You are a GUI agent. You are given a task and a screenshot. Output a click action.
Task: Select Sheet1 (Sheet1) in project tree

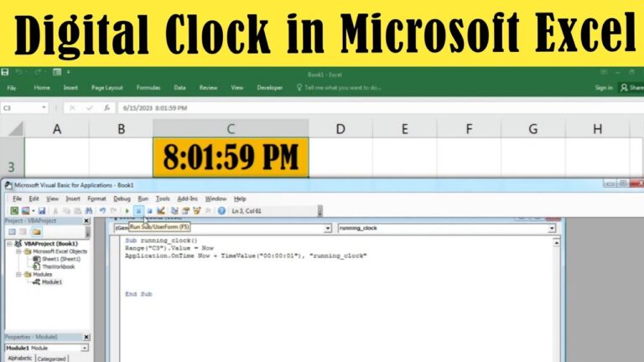point(61,259)
